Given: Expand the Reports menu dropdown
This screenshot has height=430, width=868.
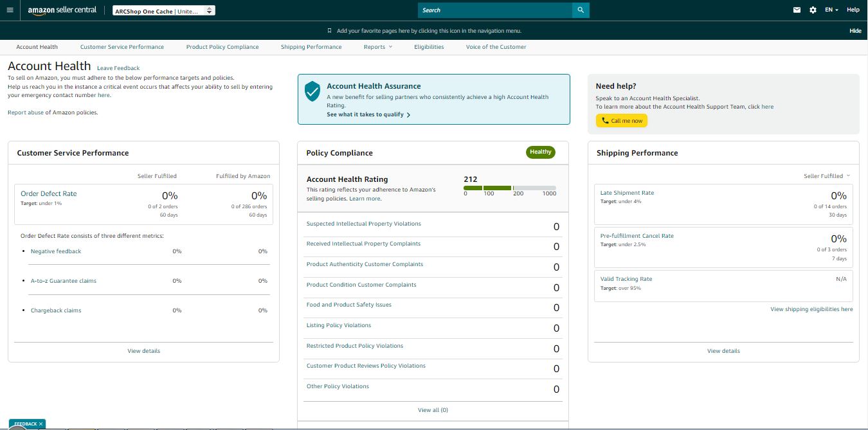Looking at the screenshot, I should click(x=378, y=47).
